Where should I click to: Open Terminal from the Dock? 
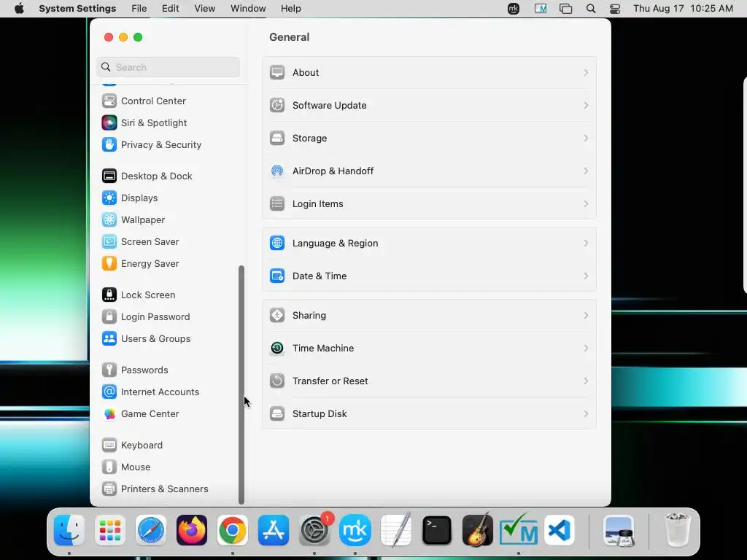pos(437,531)
